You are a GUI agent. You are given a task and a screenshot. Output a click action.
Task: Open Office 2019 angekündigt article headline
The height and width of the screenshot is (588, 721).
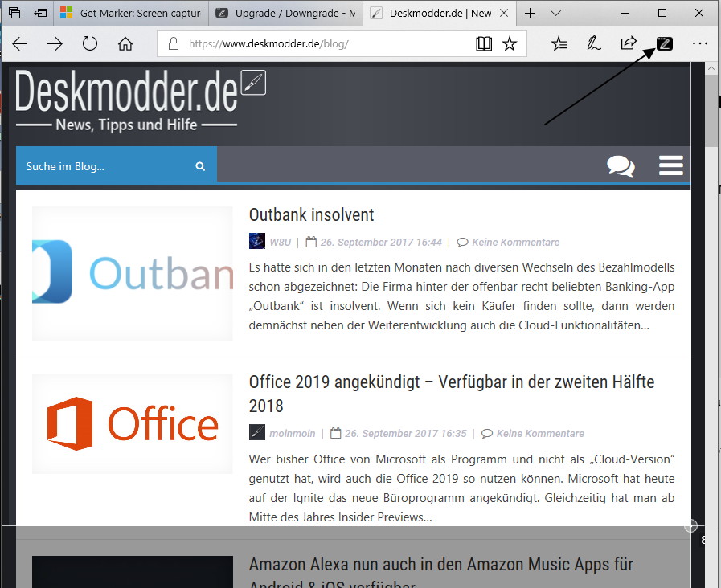tap(452, 394)
